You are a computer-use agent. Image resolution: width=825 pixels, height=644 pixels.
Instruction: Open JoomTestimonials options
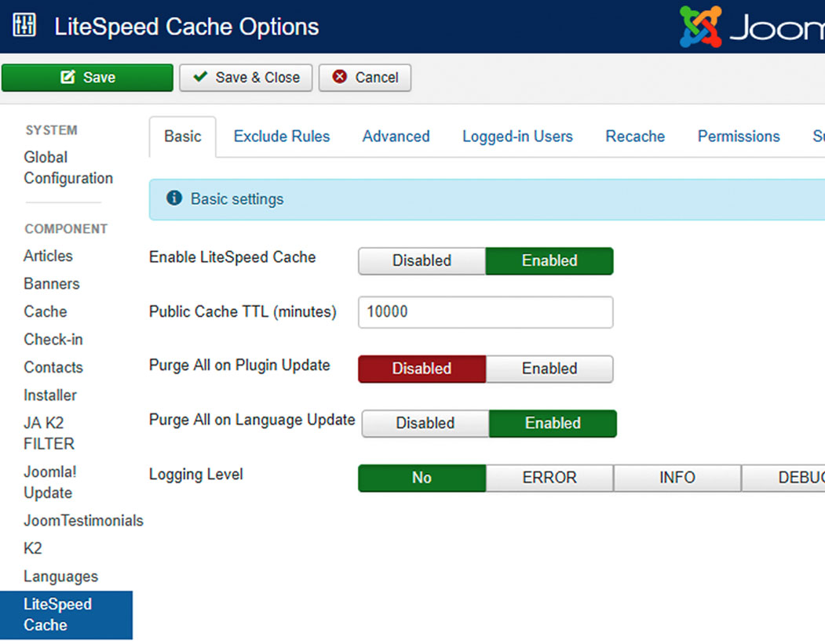click(x=83, y=521)
